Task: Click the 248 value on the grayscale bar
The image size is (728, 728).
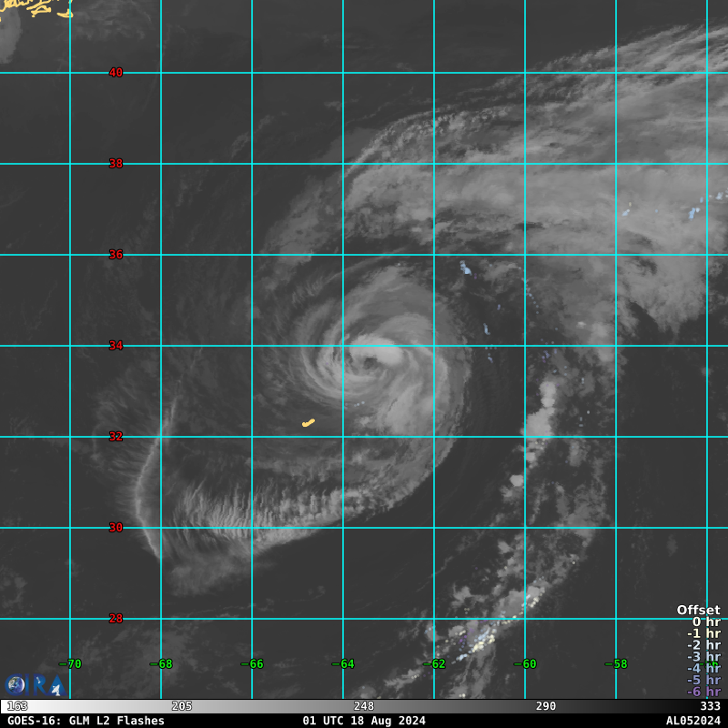Action: coord(363,706)
